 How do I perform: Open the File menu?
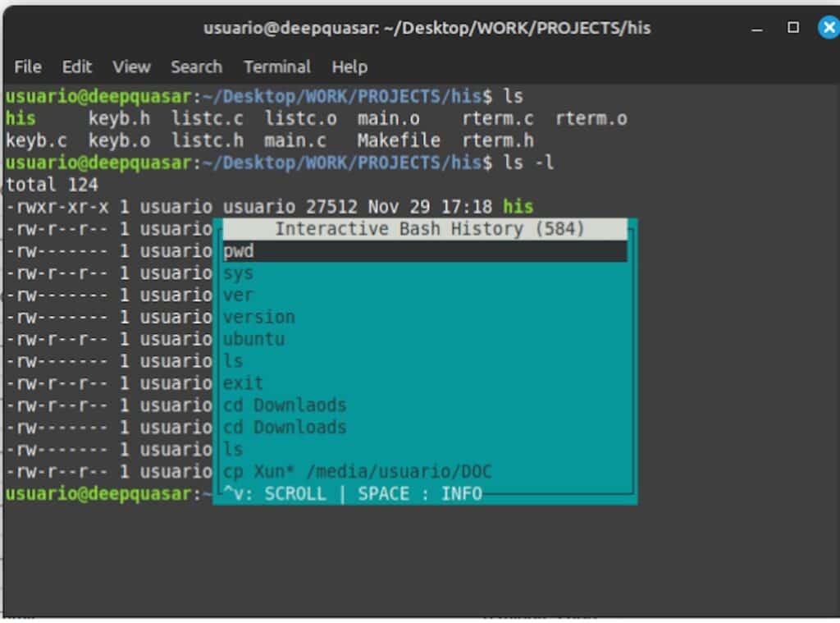coord(28,67)
